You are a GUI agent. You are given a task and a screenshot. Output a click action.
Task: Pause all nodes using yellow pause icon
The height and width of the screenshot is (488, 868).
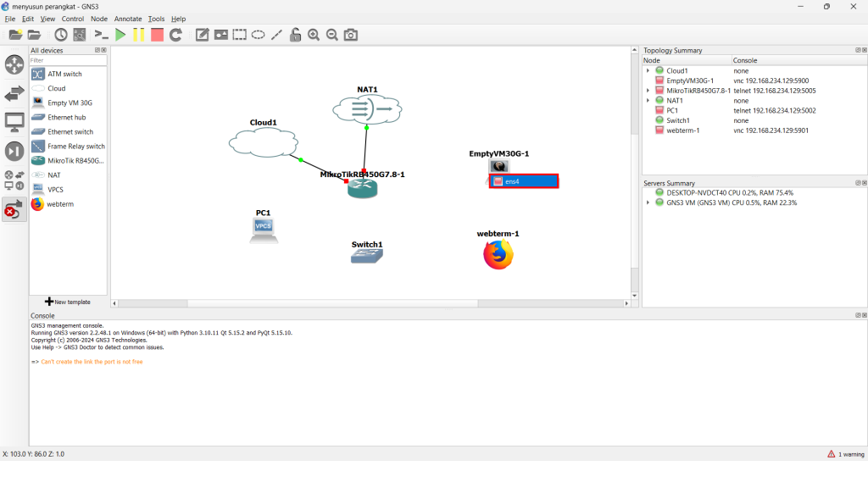pos(138,35)
